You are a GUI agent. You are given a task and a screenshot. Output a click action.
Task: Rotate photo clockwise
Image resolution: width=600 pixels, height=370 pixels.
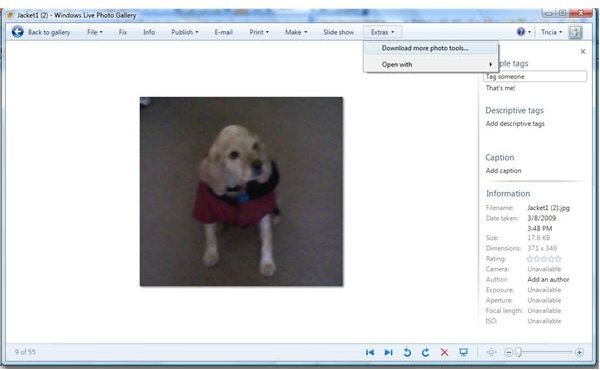point(425,352)
